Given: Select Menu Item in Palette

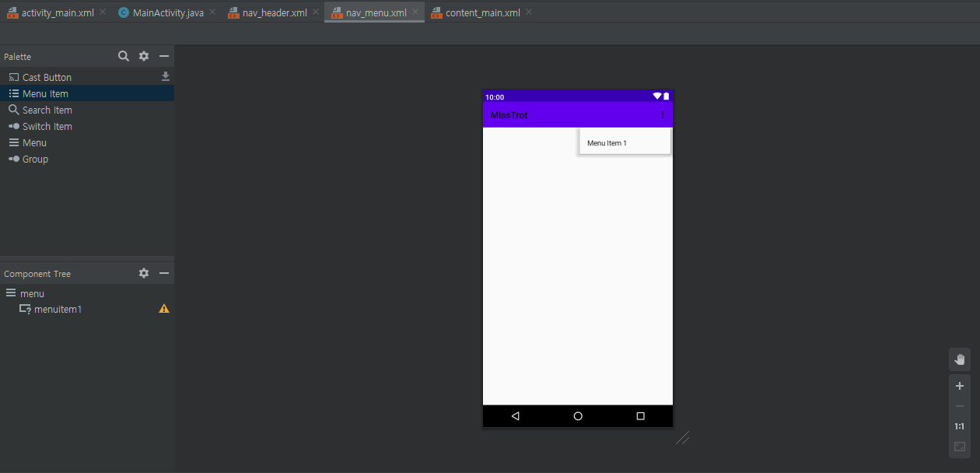Looking at the screenshot, I should pos(87,93).
